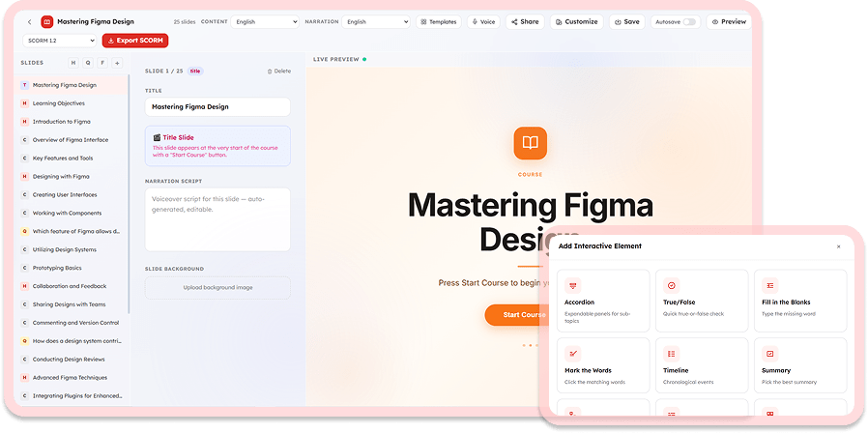Image resolution: width=868 pixels, height=433 pixels.
Task: Select the Mastering Figma Design slide
Action: point(72,85)
